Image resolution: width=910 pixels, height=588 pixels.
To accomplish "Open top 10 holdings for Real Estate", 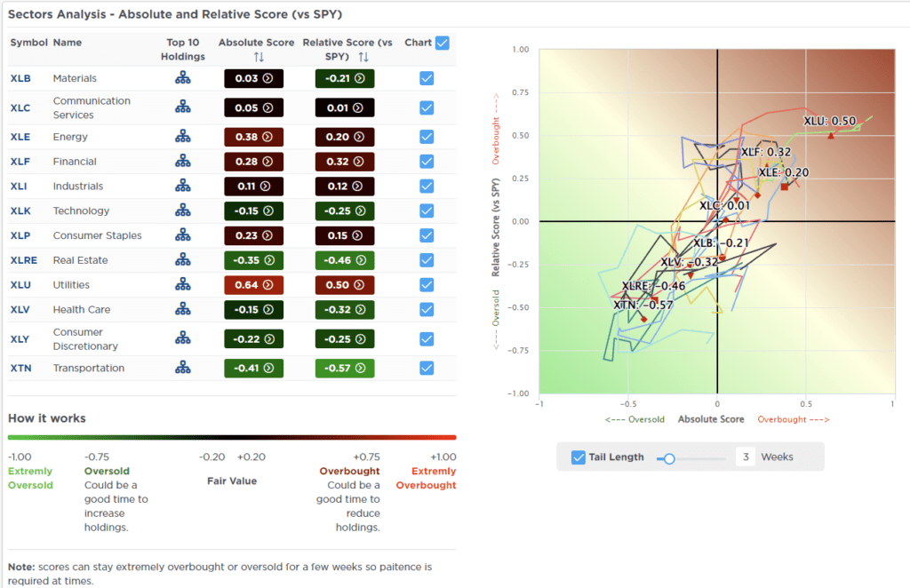I will [183, 259].
